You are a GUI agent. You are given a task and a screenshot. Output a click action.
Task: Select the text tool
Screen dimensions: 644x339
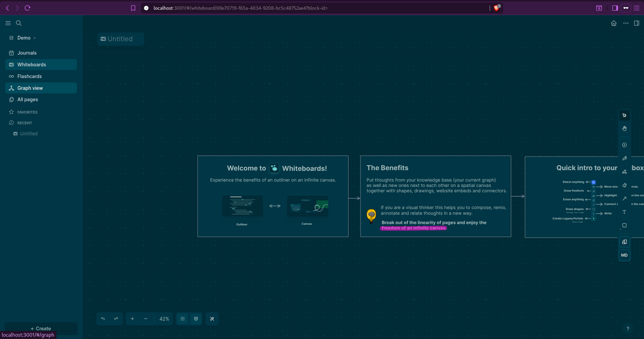coord(624,212)
